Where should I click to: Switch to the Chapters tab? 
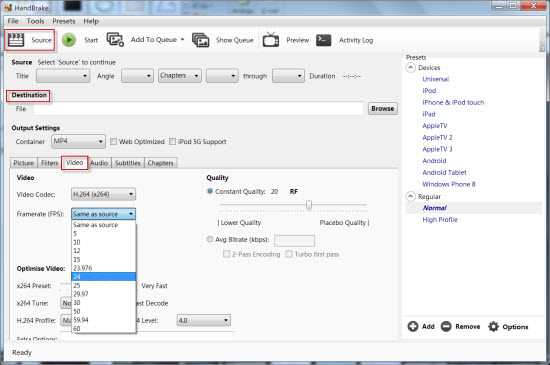point(160,163)
